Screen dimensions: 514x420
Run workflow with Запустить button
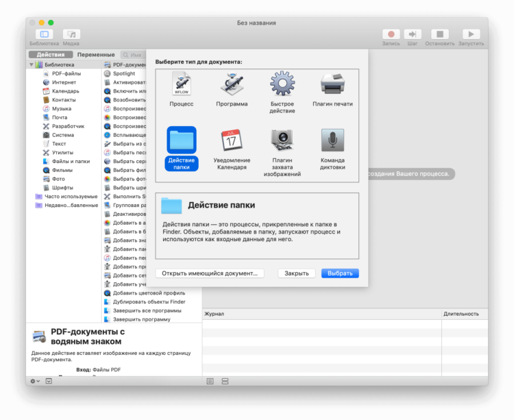click(471, 34)
